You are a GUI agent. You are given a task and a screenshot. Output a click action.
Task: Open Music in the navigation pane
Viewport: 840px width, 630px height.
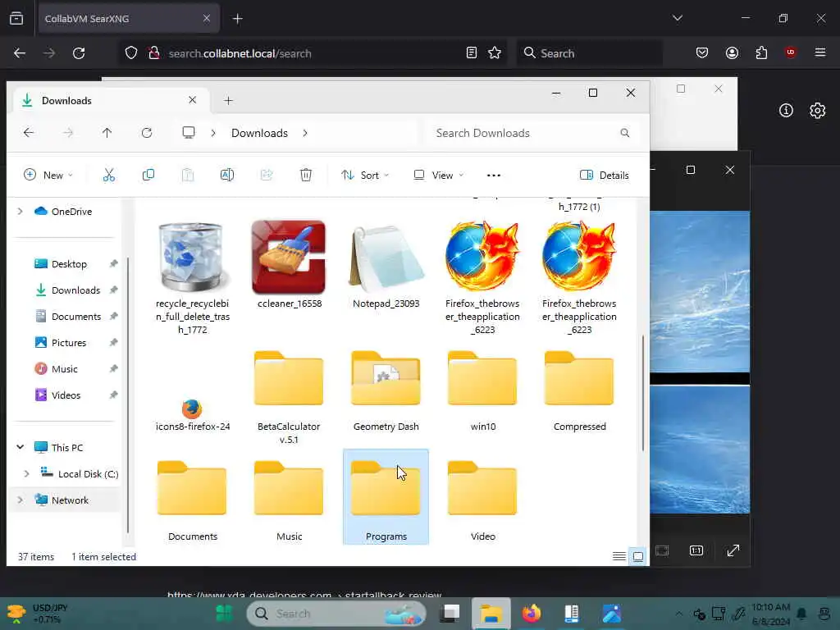[64, 369]
